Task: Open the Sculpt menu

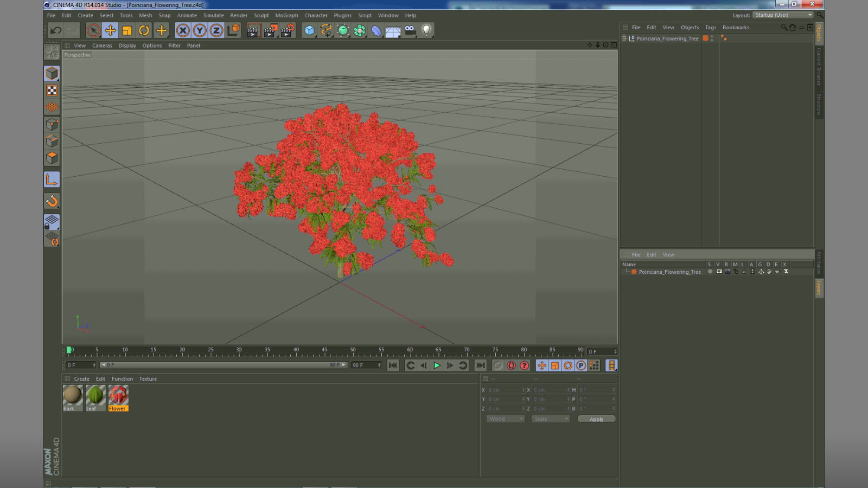Action: (x=261, y=15)
